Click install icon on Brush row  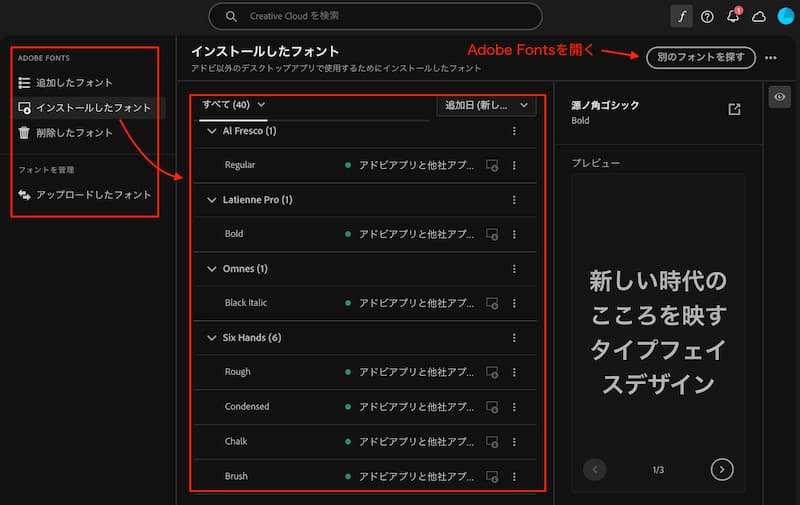pyautogui.click(x=492, y=476)
